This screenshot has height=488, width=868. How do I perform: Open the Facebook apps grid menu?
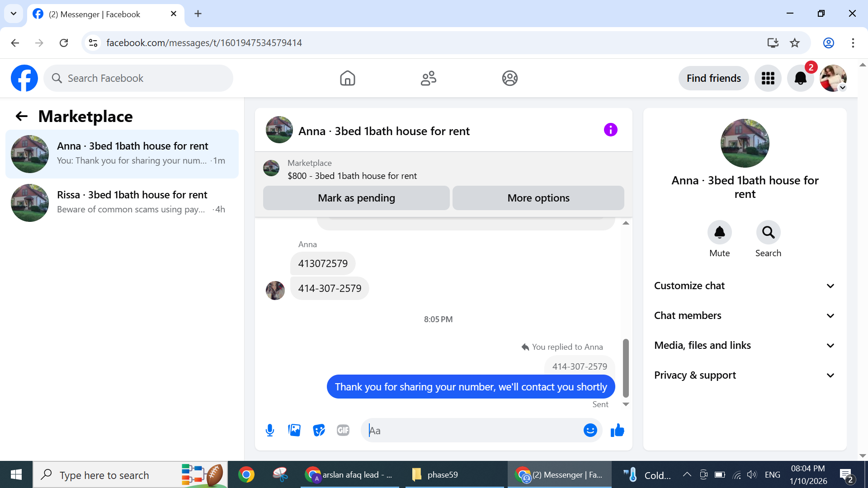point(768,78)
